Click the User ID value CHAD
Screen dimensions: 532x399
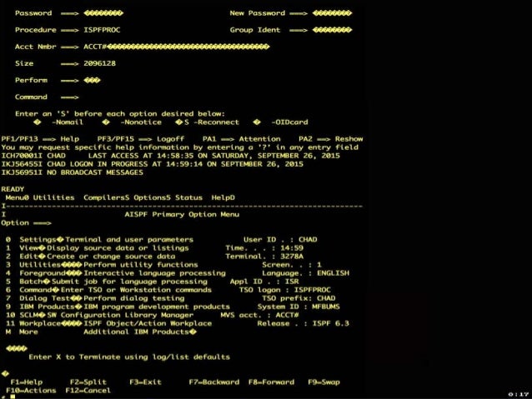pos(308,240)
